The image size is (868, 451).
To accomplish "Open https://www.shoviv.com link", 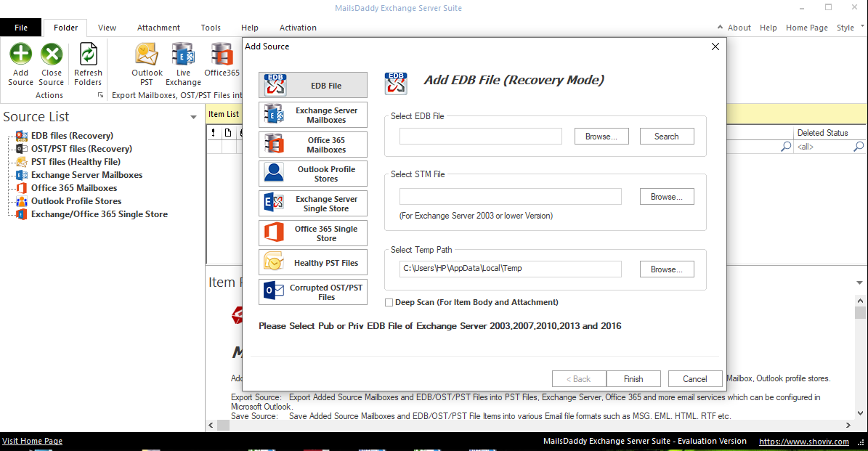I will [x=804, y=442].
